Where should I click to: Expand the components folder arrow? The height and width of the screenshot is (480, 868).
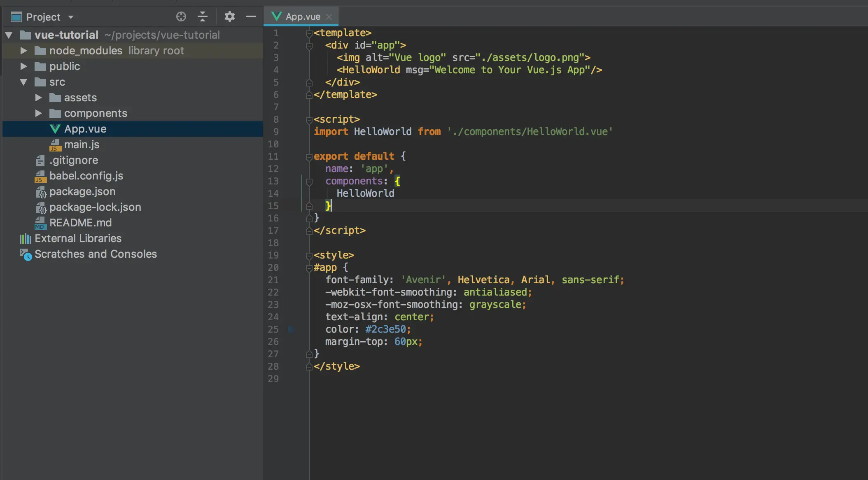click(x=38, y=113)
